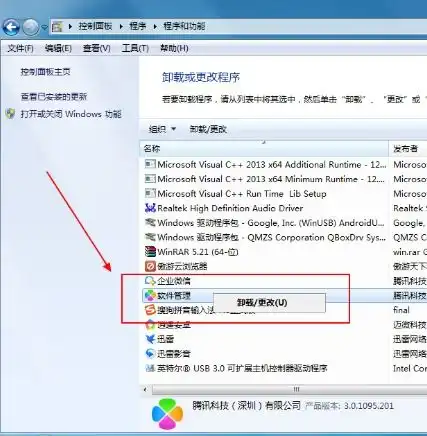Select the 搜狗拼音输入法 icon

tap(150, 310)
